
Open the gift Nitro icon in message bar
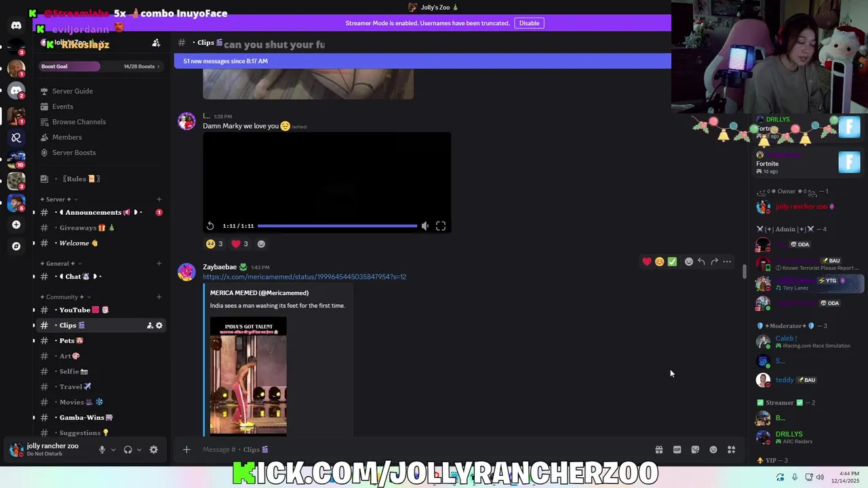pos(658,449)
